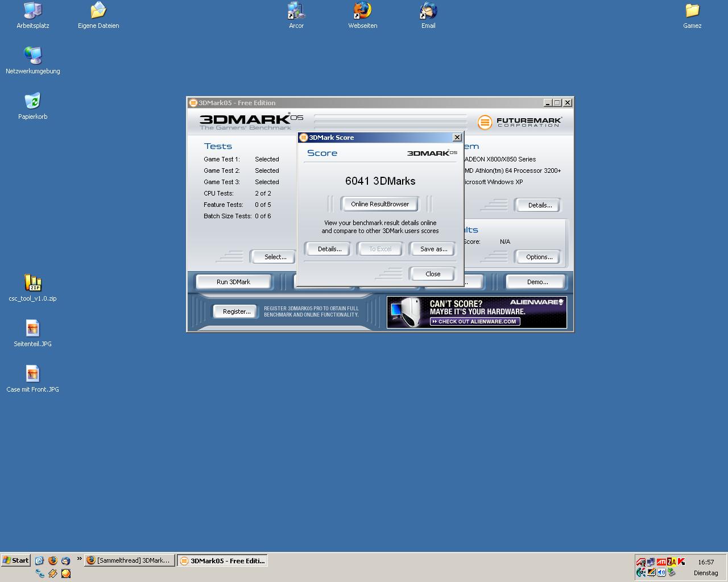The width and height of the screenshot is (728, 582).
Task: Click Save as... in score dialog
Action: tap(433, 249)
